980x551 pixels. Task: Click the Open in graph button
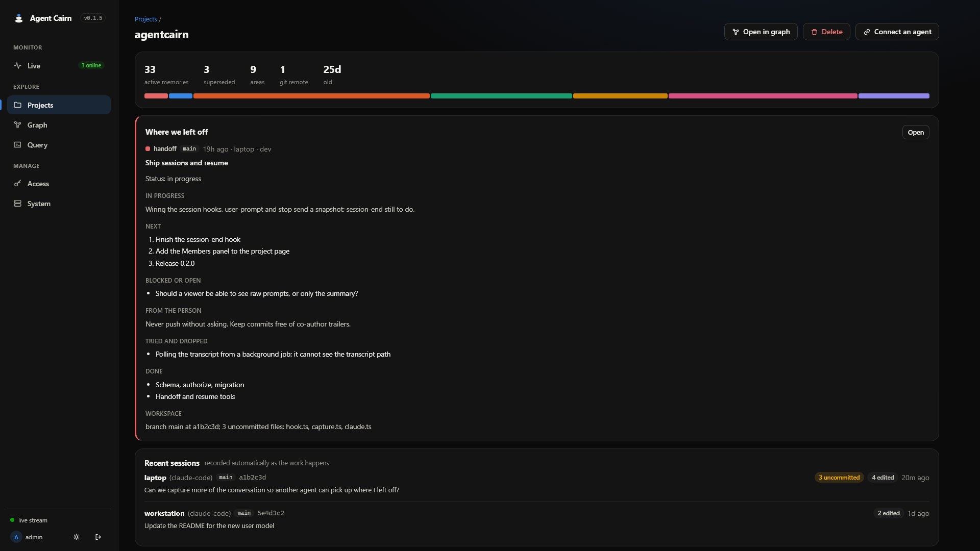[761, 32]
